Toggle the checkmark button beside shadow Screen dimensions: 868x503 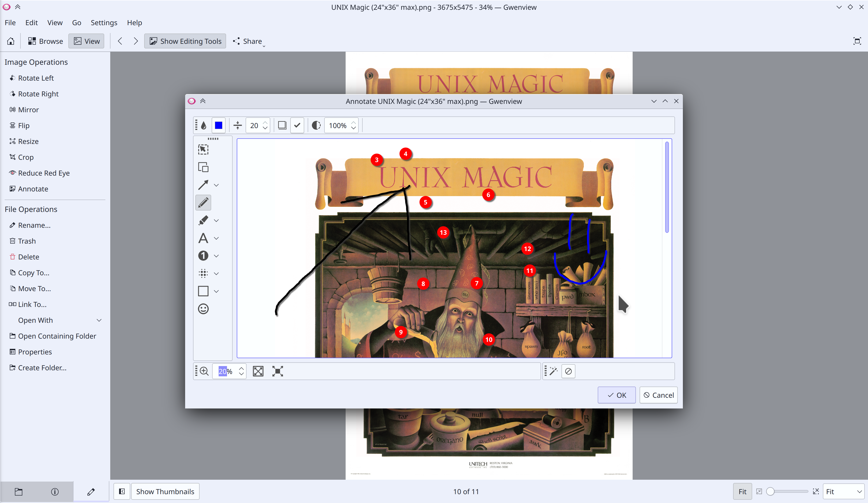tap(297, 126)
